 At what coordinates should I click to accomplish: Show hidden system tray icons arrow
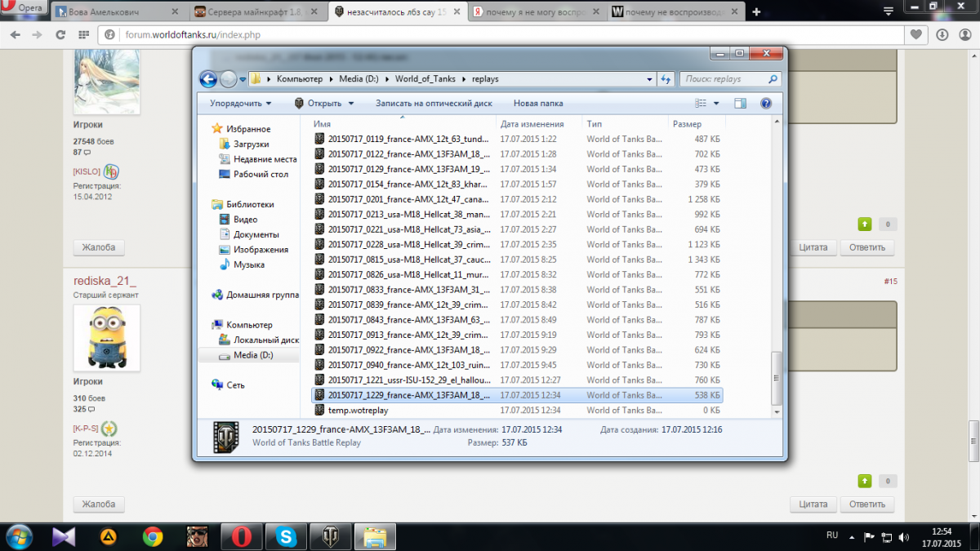coord(852,537)
